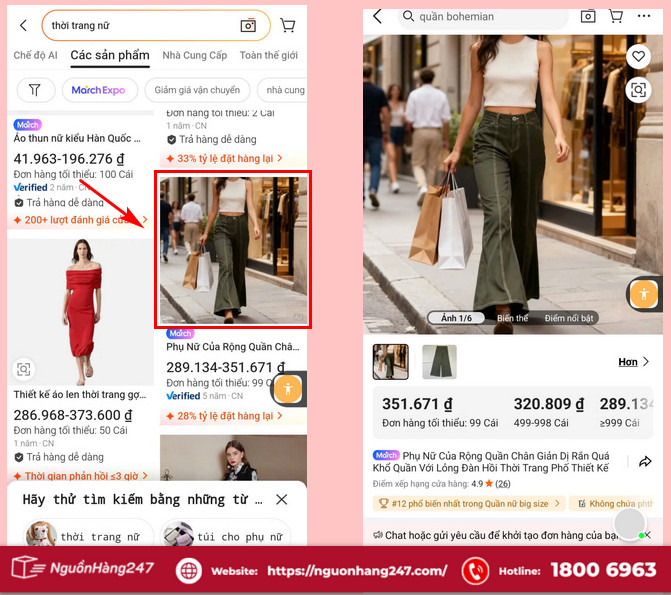
Task: Tap the visual search icon below the heart
Action: click(637, 91)
